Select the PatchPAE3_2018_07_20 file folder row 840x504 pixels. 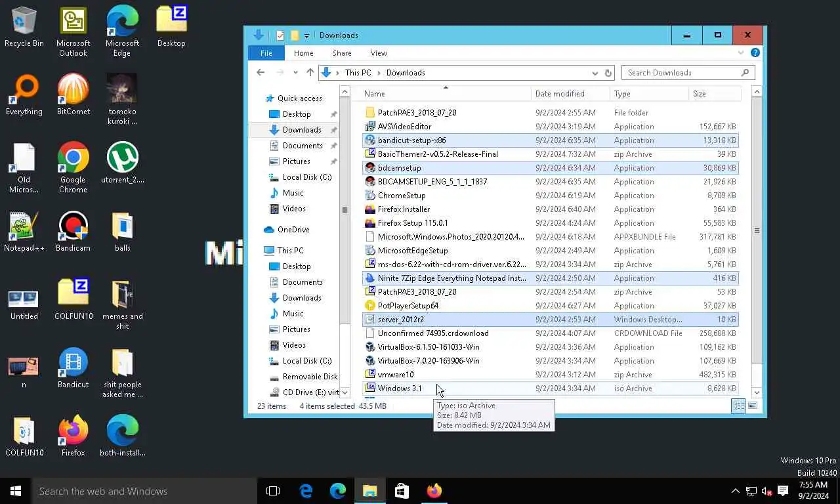(x=551, y=113)
